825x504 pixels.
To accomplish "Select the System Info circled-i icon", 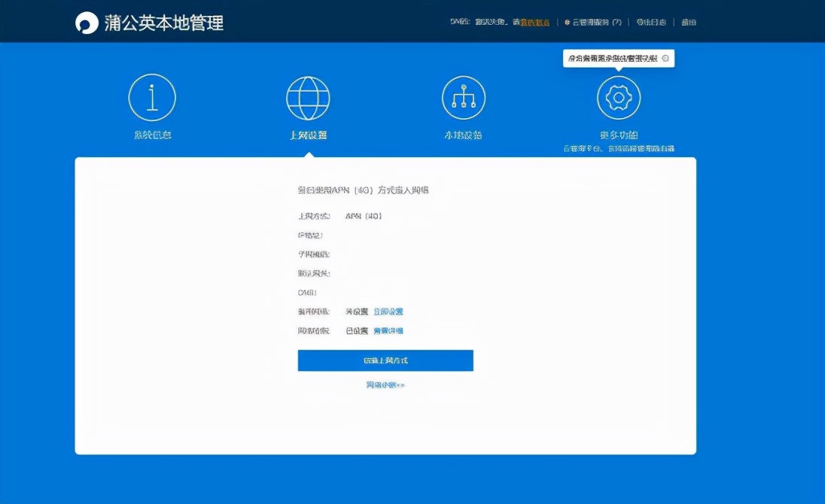I will pos(152,96).
